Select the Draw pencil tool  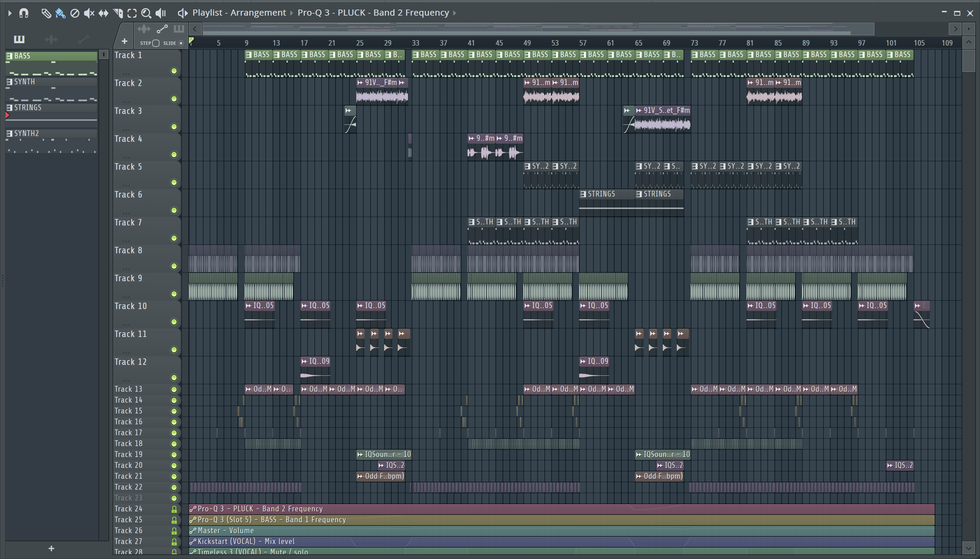coord(46,14)
